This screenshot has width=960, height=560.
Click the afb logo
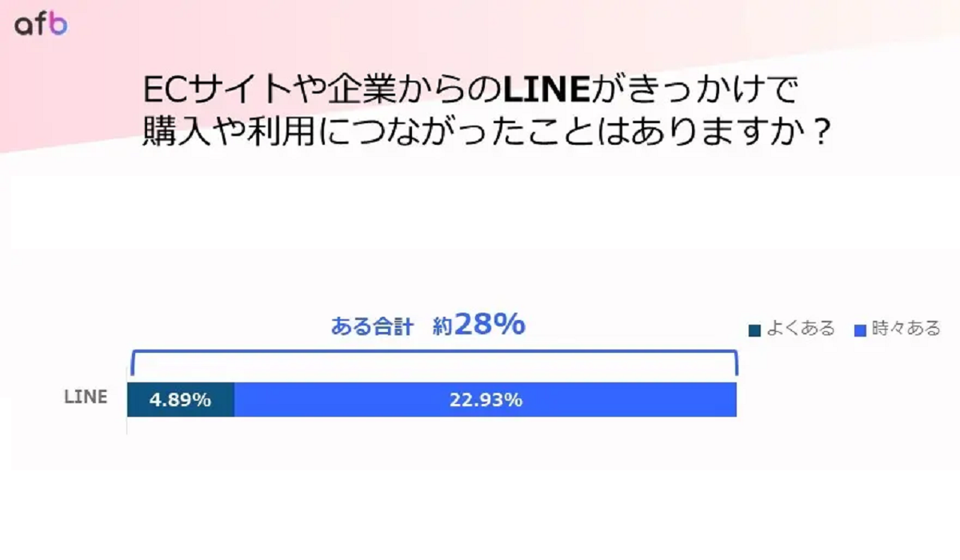41,25
